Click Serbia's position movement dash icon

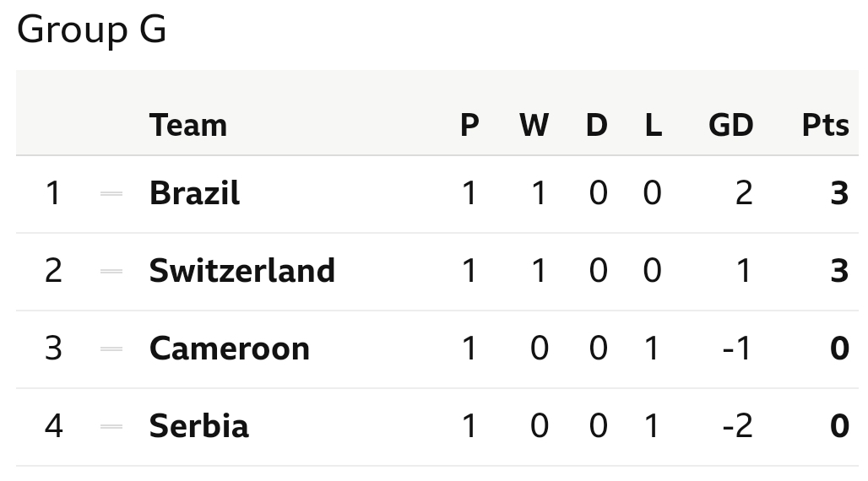pyautogui.click(x=111, y=427)
